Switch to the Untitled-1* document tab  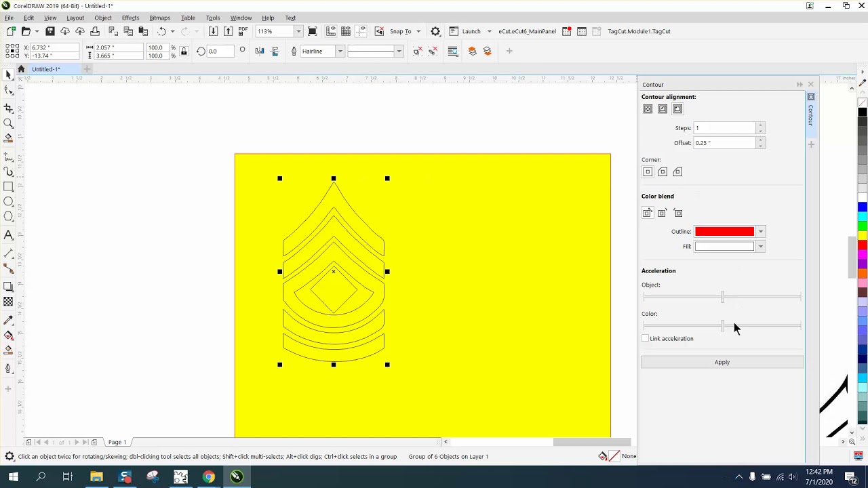(x=46, y=69)
